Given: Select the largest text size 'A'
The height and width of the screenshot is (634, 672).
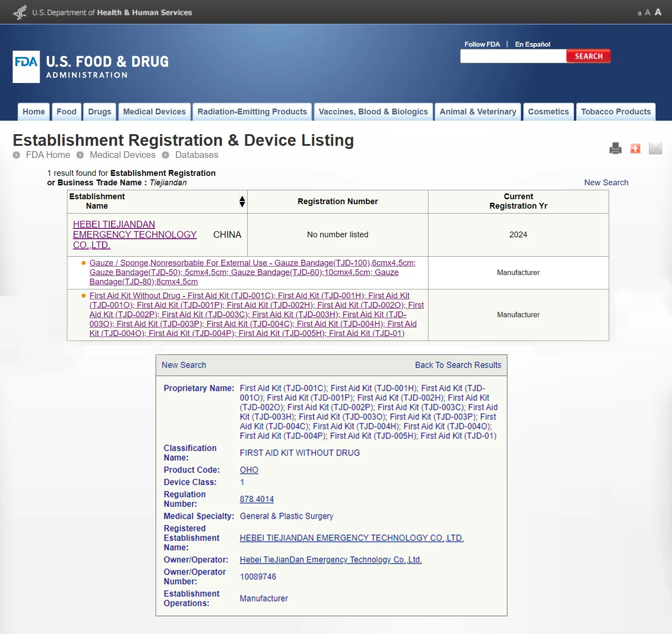Looking at the screenshot, I should [658, 12].
